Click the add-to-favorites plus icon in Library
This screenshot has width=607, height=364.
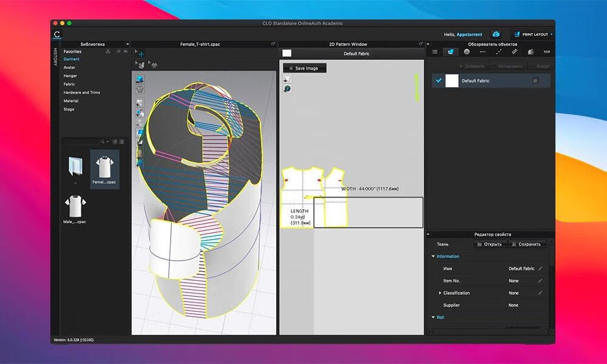coord(118,52)
